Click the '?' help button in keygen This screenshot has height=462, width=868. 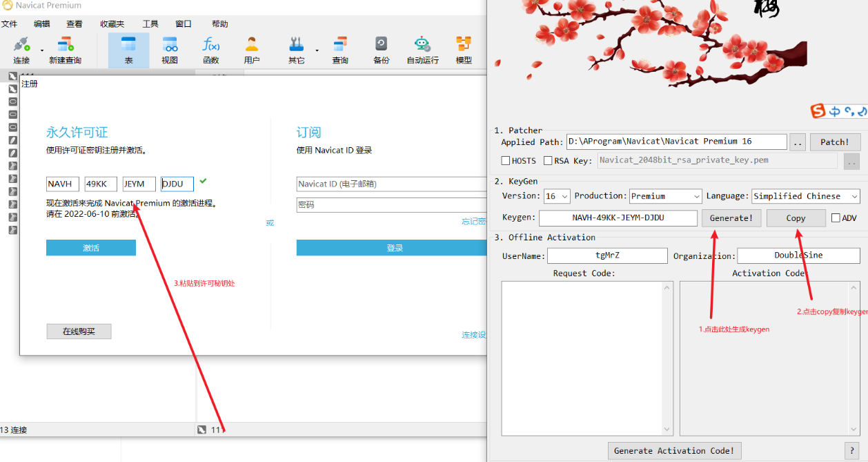pyautogui.click(x=852, y=451)
